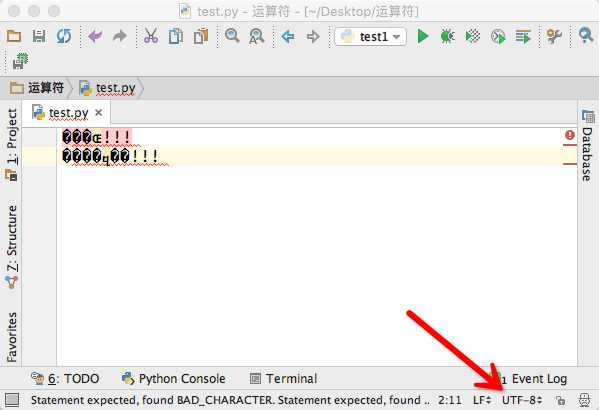Open test1 run configuration dropdown
The width and height of the screenshot is (599, 410).
pos(370,37)
